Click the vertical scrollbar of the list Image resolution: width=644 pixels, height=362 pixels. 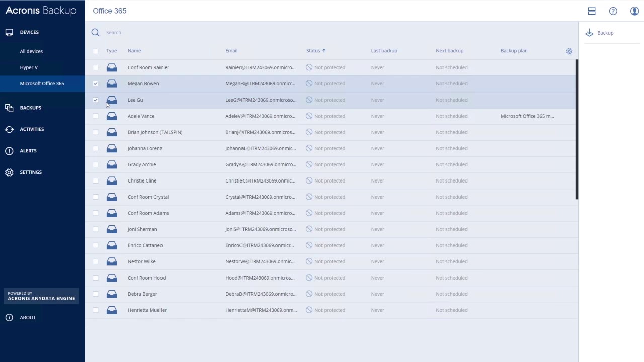coord(577,129)
